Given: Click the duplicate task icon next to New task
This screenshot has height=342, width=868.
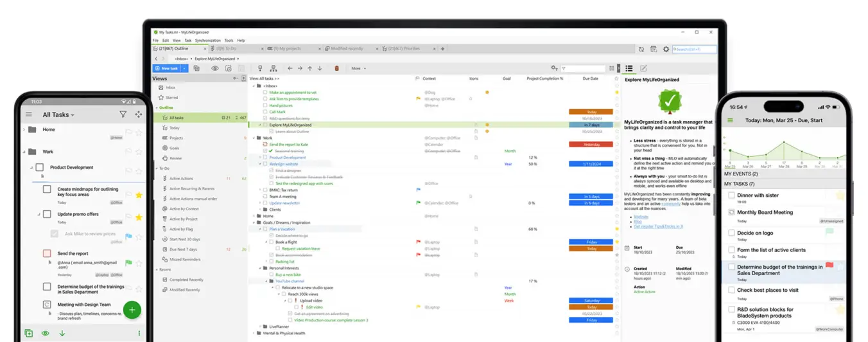Looking at the screenshot, I should 196,68.
